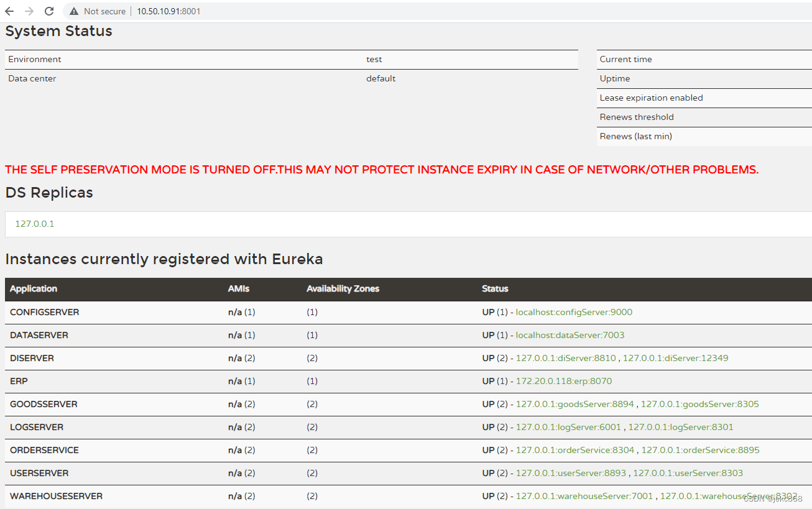Click the Uptime row label
This screenshot has width=812, height=509.
click(x=615, y=78)
